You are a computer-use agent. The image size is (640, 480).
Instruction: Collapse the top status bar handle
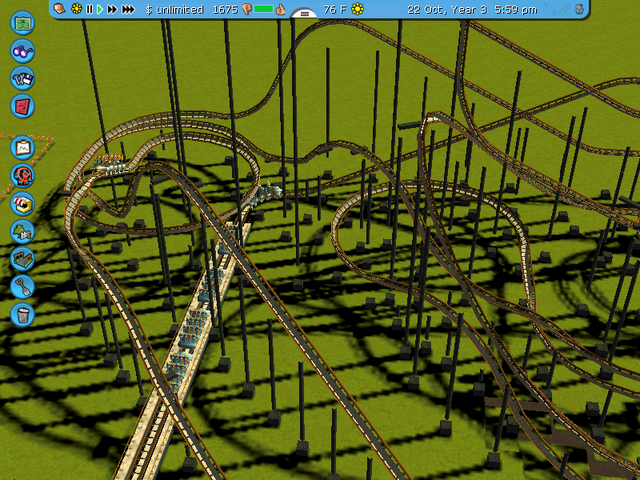(304, 13)
